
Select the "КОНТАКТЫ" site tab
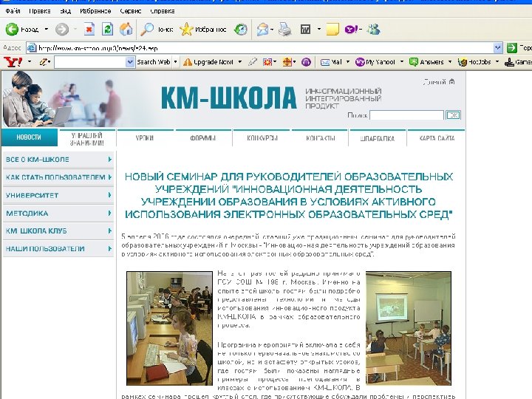pyautogui.click(x=320, y=137)
